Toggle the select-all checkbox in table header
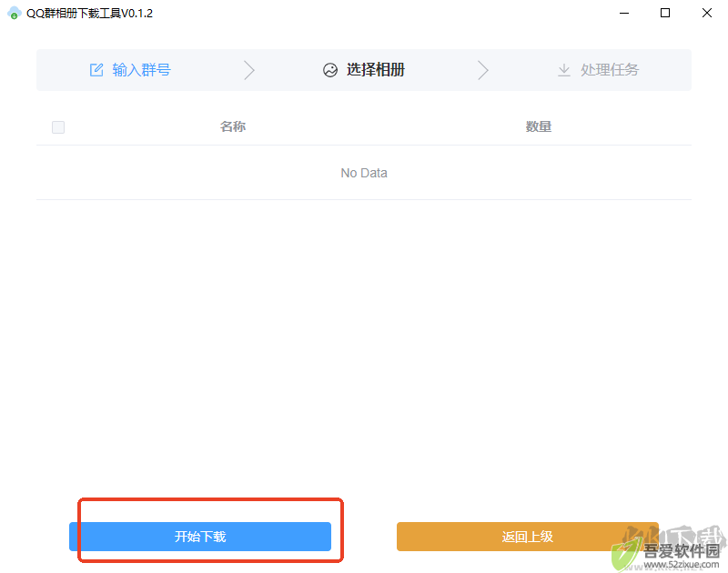This screenshot has width=728, height=573. coord(58,127)
